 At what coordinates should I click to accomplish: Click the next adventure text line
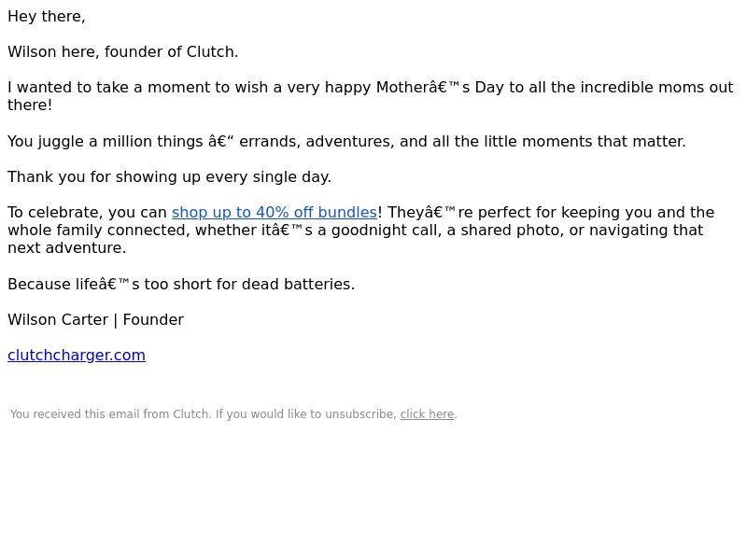[x=67, y=248]
